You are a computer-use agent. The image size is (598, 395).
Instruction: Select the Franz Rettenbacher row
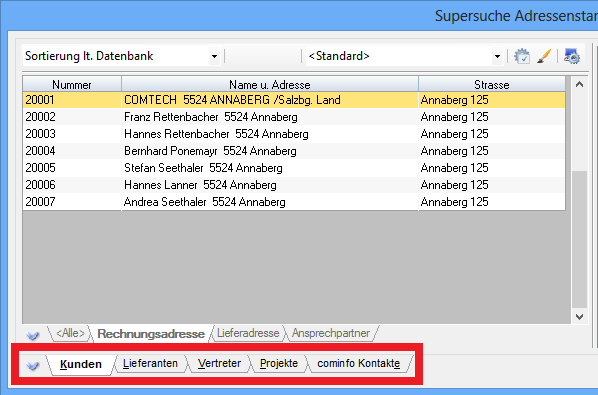[x=294, y=117]
